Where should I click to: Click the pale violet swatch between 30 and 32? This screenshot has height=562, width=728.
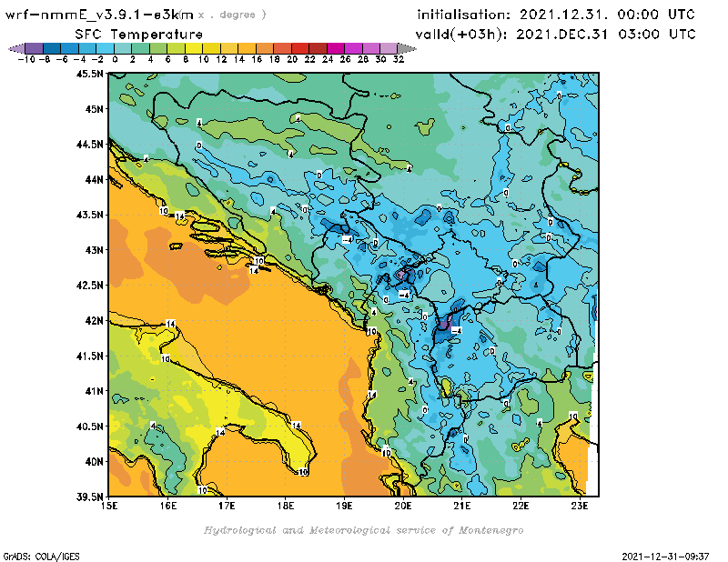(389, 48)
